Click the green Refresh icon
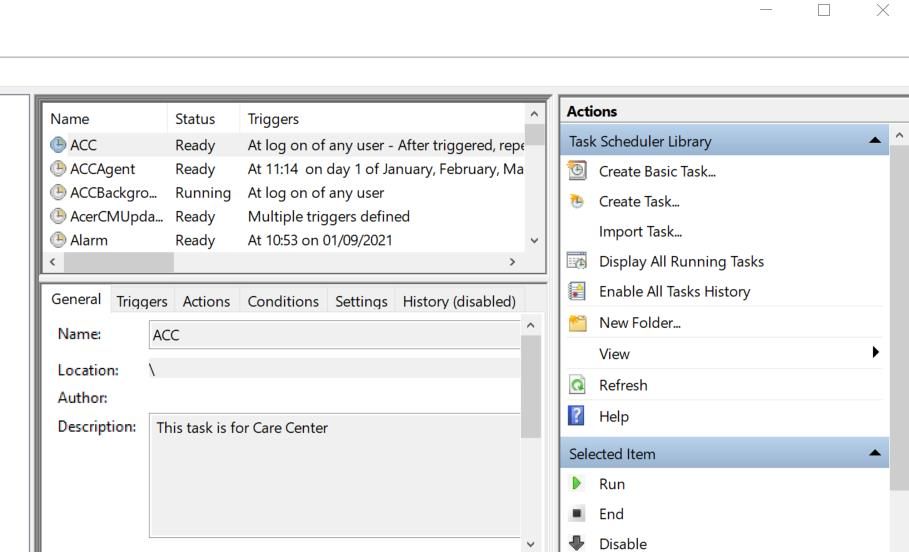Viewport: 909px width, 552px height. point(577,385)
